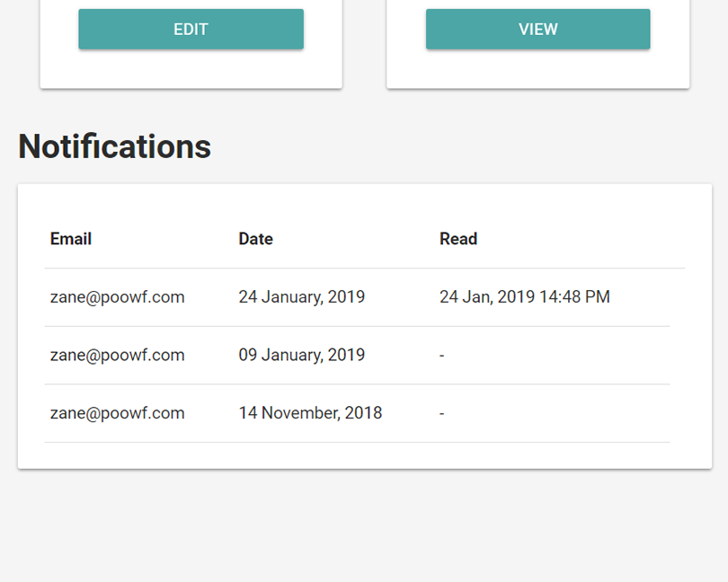Image resolution: width=728 pixels, height=582 pixels.
Task: Click the unread dash in the 09 January row
Action: pos(442,356)
